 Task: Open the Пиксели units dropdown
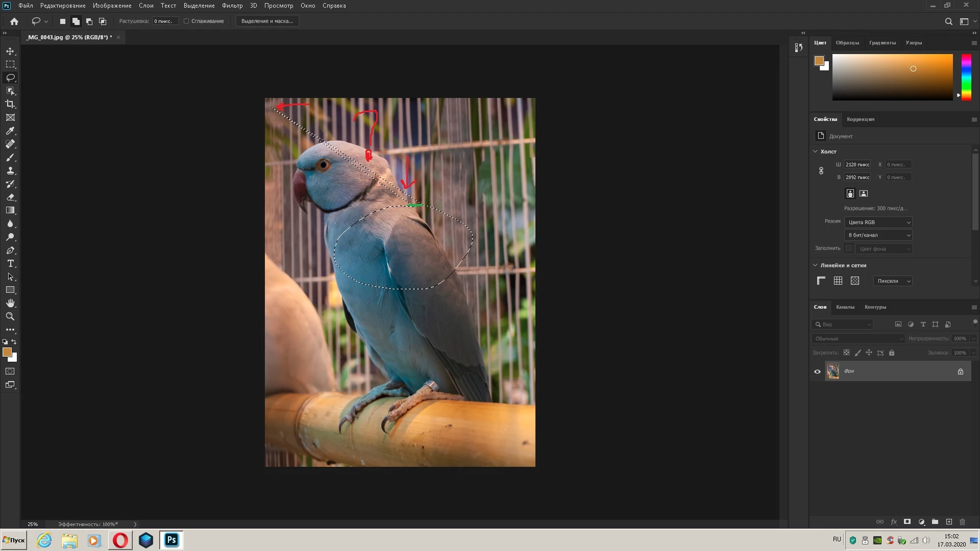[893, 281]
